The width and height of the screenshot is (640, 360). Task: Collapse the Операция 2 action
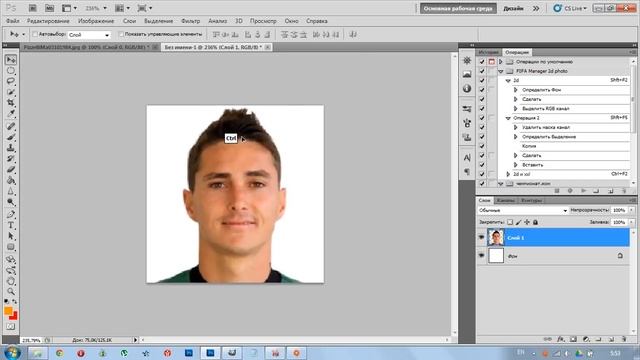coord(508,118)
